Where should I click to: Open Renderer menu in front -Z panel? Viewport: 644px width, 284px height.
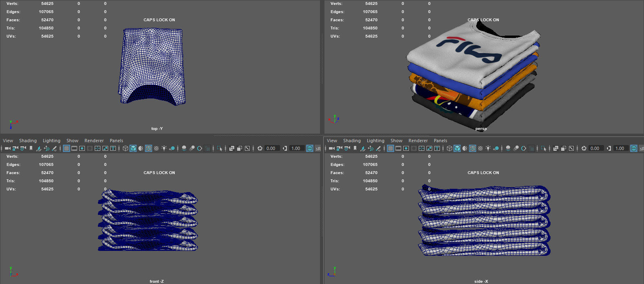tap(94, 141)
